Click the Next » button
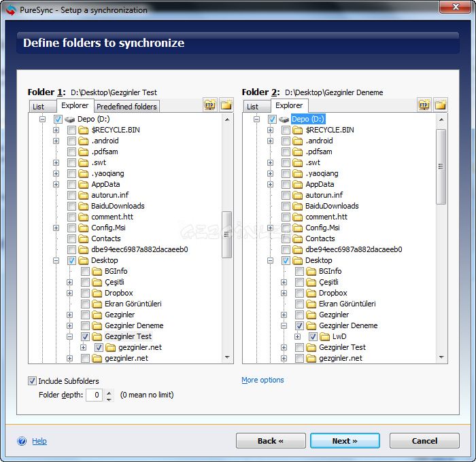Image resolution: width=476 pixels, height=462 pixels. tap(345, 441)
